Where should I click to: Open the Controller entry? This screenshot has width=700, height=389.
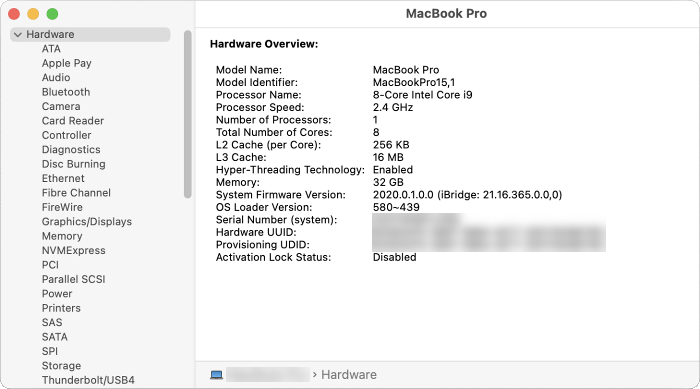click(x=66, y=135)
